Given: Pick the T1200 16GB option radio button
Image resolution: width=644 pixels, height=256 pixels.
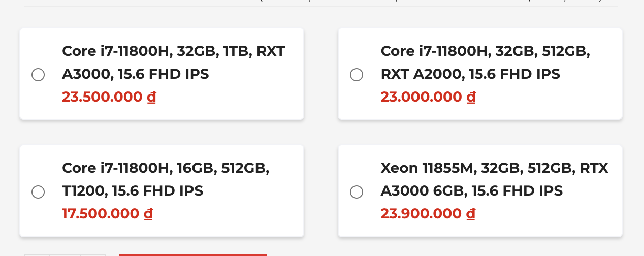Looking at the screenshot, I should (x=38, y=191).
